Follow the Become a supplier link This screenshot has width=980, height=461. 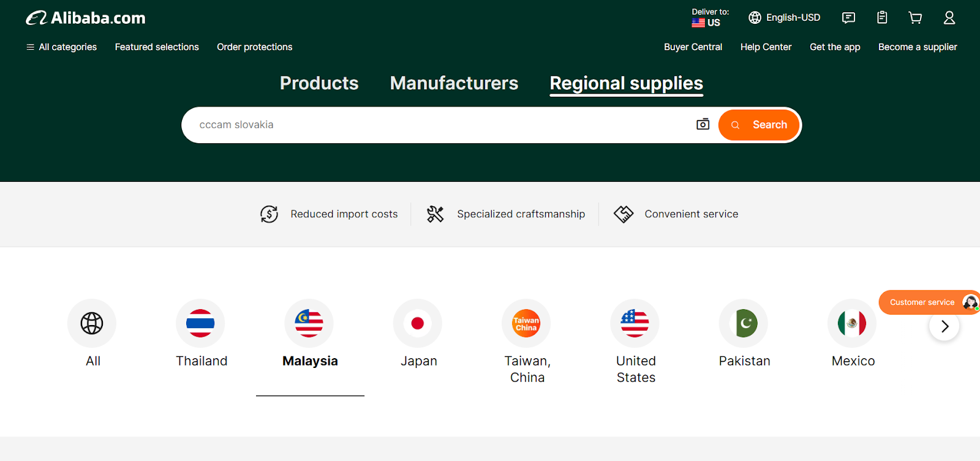pyautogui.click(x=918, y=47)
